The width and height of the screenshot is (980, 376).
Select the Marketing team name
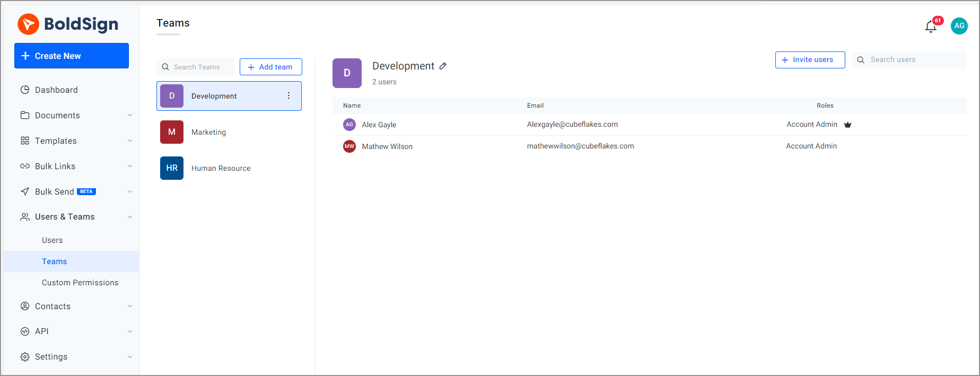click(x=208, y=132)
